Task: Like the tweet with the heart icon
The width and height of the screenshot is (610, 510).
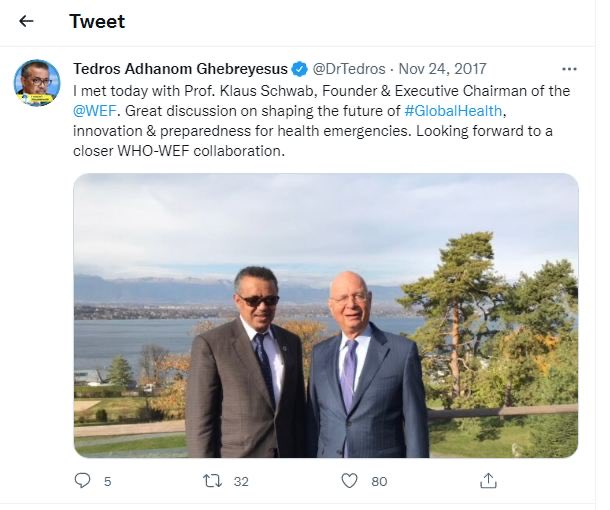Action: 349,480
